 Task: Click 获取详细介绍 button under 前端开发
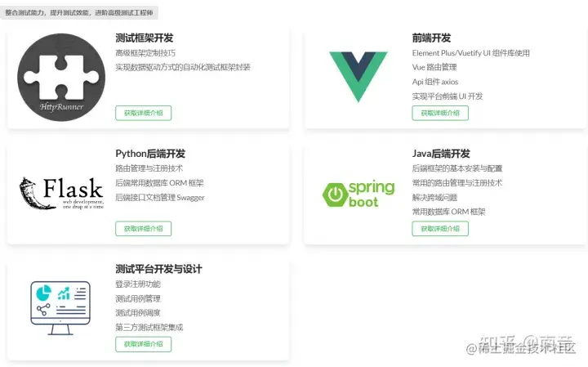[x=440, y=113]
